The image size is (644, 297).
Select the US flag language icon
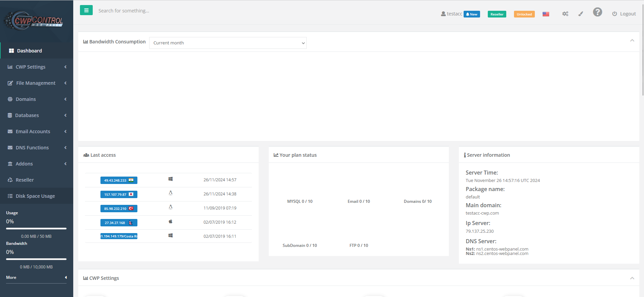(x=546, y=14)
